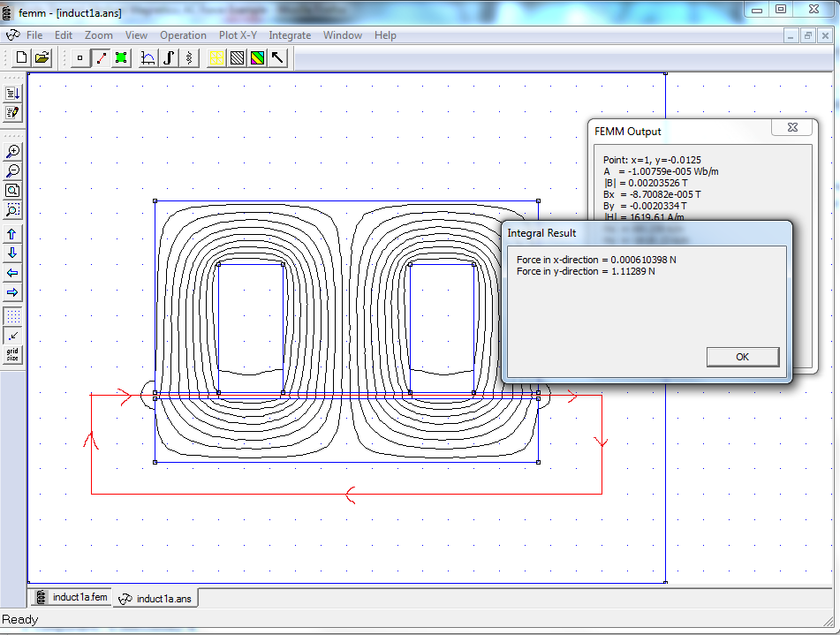This screenshot has width=840, height=635.
Task: Click the integral tool icon
Action: point(169,58)
